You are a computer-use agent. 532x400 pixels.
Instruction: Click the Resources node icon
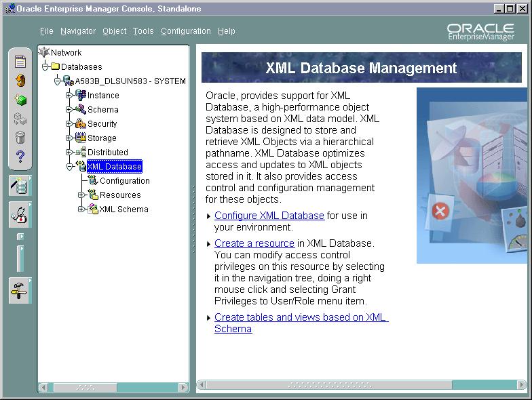tap(93, 194)
